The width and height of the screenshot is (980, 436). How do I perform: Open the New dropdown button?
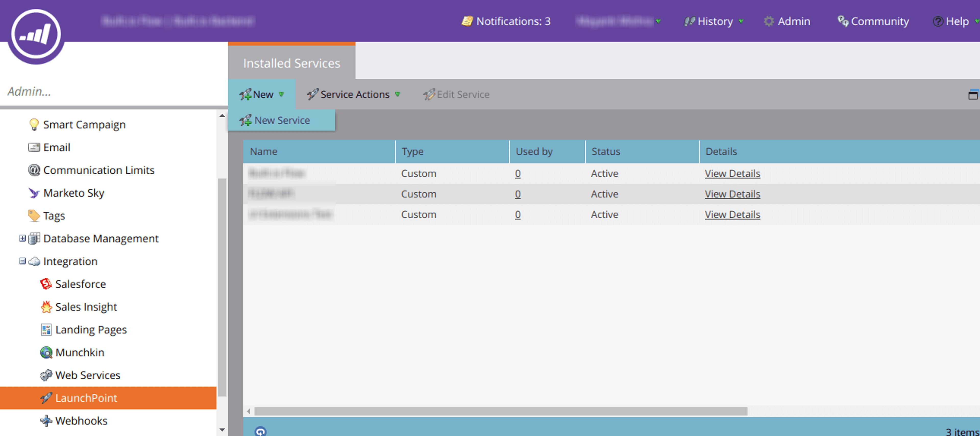tap(262, 94)
